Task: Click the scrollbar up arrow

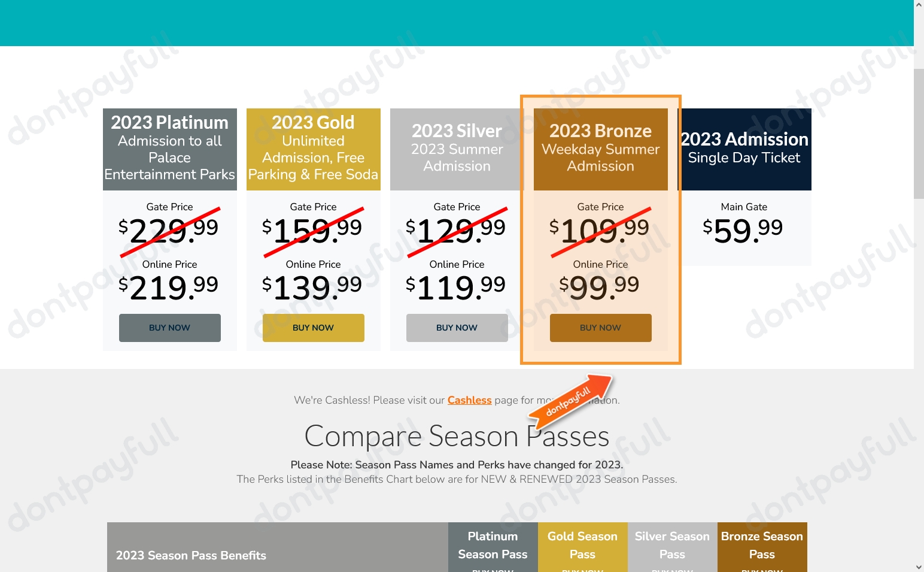Action: click(919, 5)
